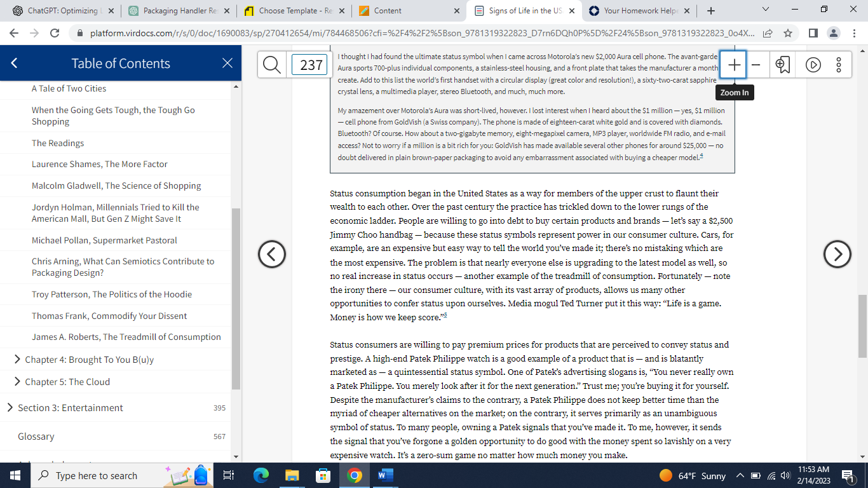The image size is (868, 488).
Task: Click the Table of Contents scrollbar
Action: (x=236, y=298)
